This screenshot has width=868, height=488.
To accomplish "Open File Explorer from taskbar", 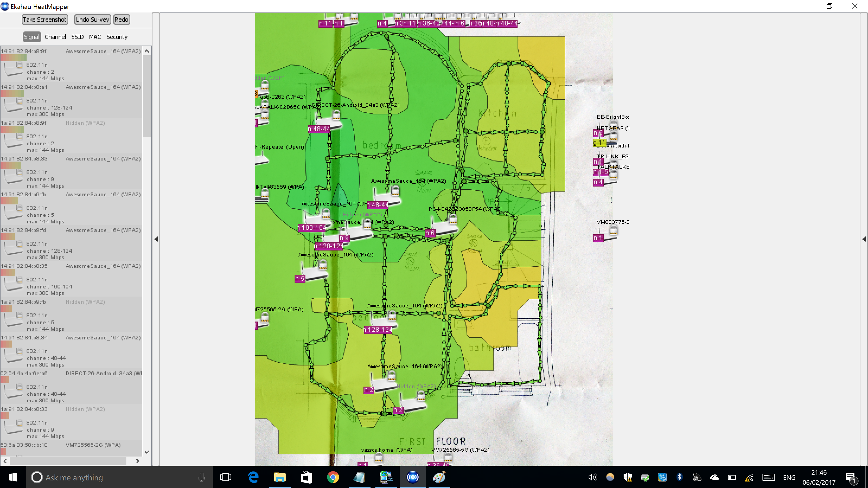I will 279,477.
